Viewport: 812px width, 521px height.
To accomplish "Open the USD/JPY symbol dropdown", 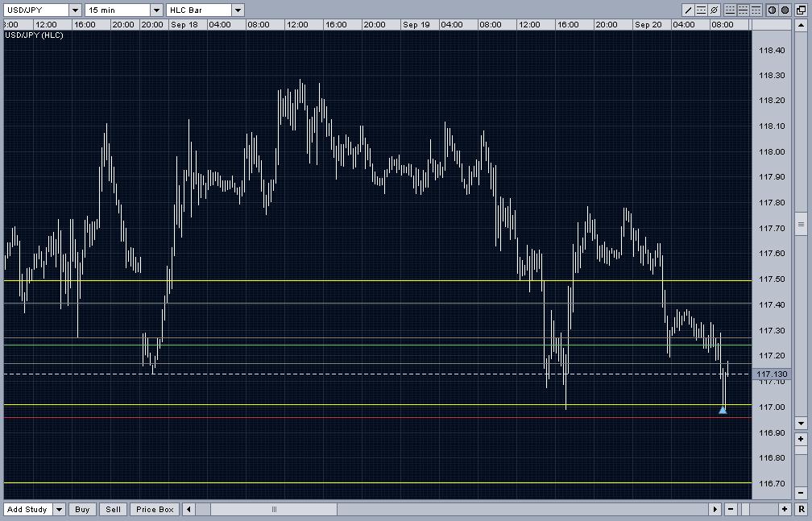I will click(75, 10).
